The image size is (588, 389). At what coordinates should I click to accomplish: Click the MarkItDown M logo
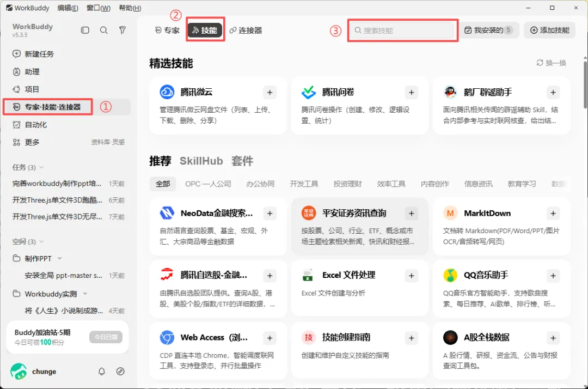(450, 213)
